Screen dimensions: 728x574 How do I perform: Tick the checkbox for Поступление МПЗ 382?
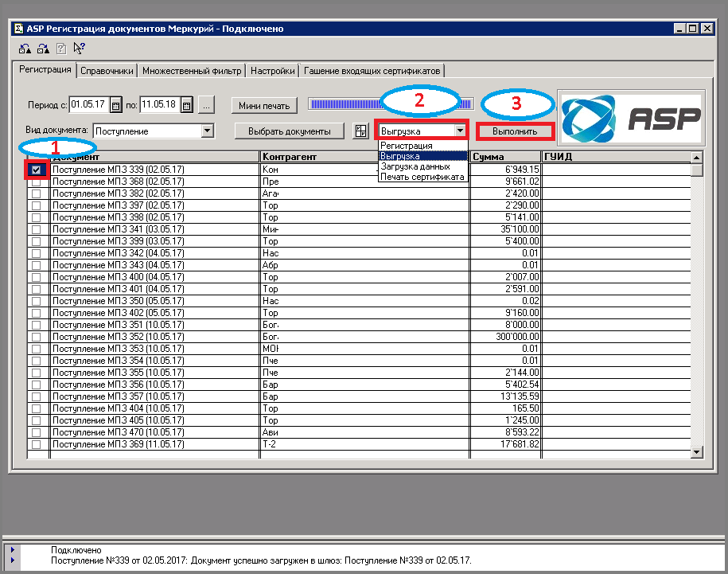click(x=37, y=193)
